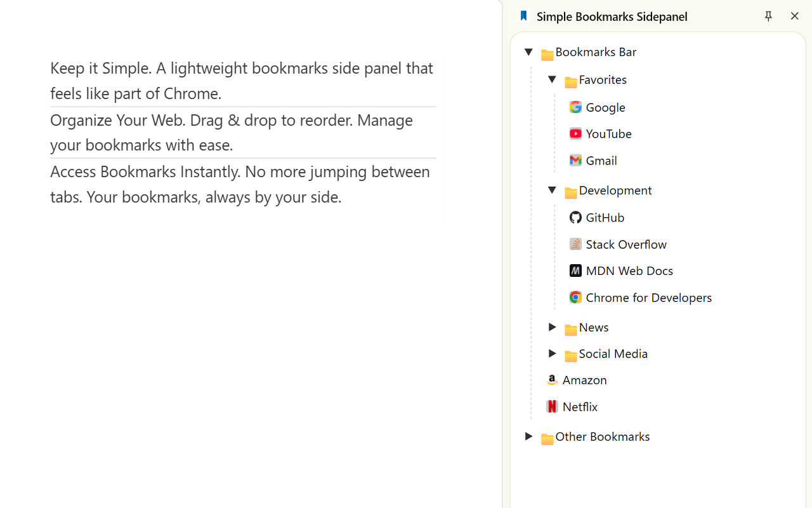
Task: Collapse the Bookmarks Bar folder arrow
Action: [528, 52]
